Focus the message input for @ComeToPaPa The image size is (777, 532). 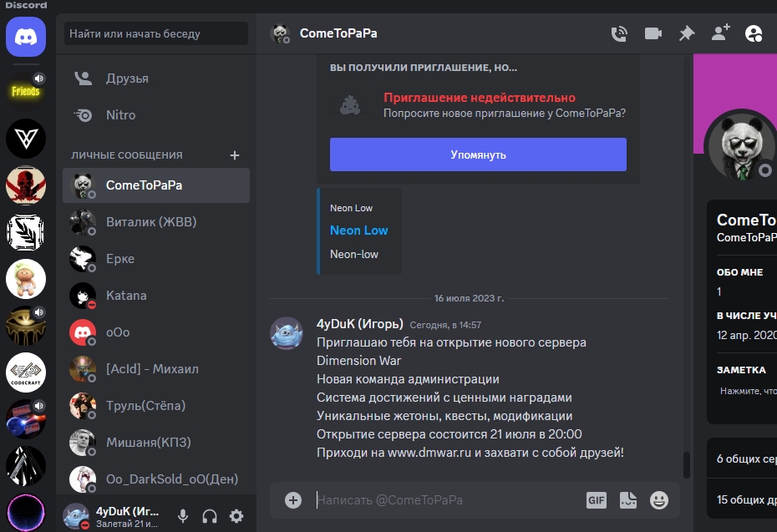448,500
